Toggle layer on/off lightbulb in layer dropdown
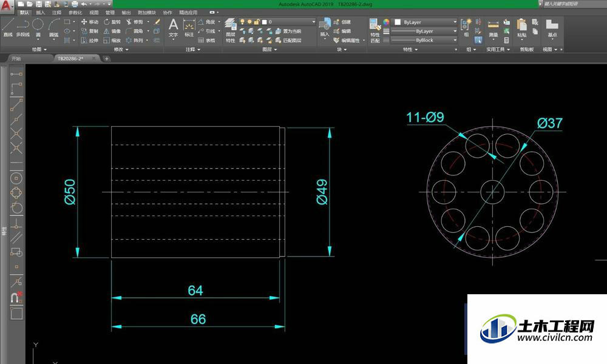The width and height of the screenshot is (607, 364). pyautogui.click(x=242, y=22)
